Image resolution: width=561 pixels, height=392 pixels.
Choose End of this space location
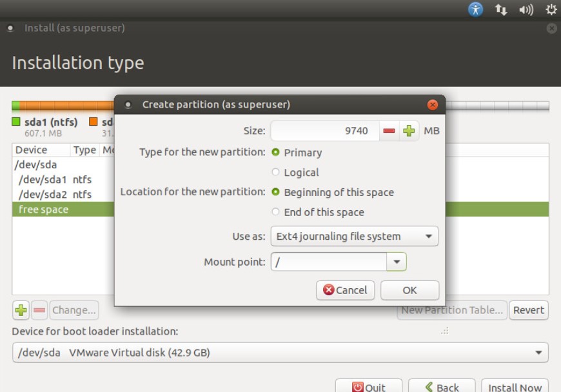coord(276,212)
